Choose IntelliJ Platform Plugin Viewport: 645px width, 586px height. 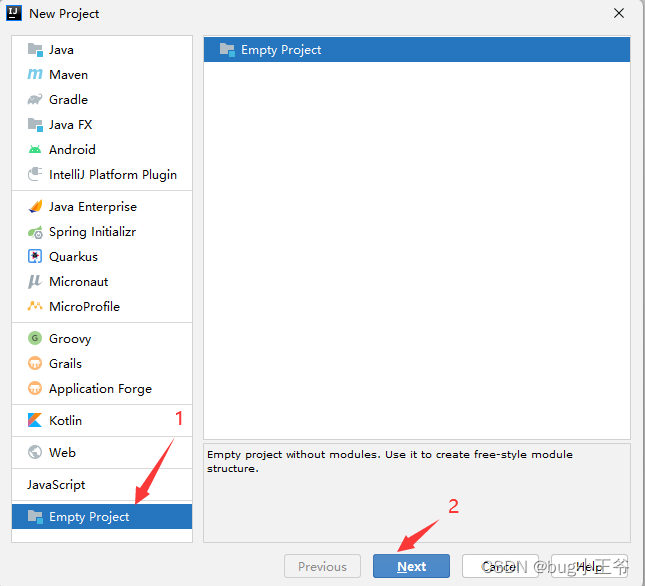102,174
